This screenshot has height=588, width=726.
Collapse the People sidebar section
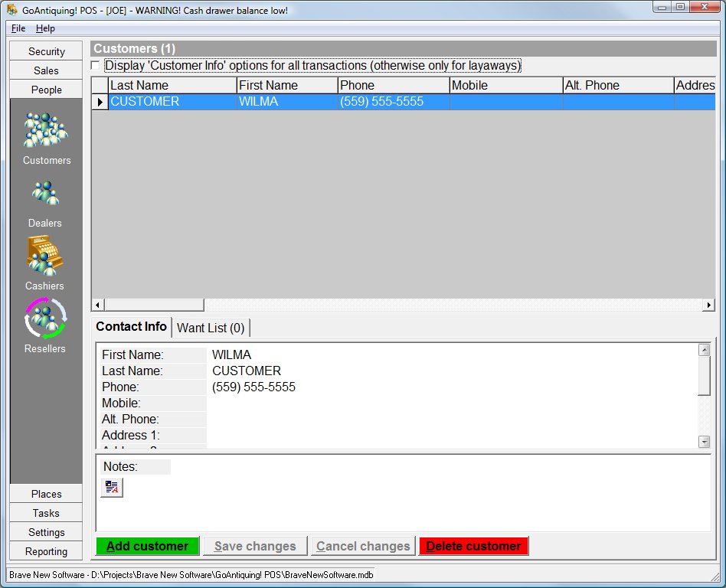point(46,90)
